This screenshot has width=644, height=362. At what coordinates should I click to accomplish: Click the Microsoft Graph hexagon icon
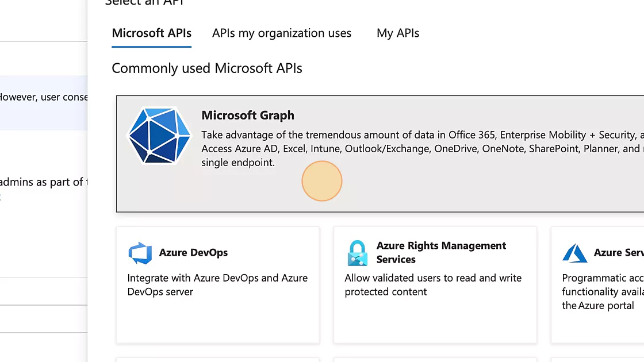pyautogui.click(x=159, y=136)
